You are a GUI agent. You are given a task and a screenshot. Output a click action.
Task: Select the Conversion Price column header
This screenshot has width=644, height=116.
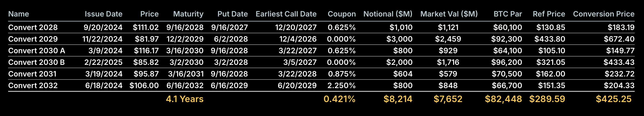[x=603, y=14]
